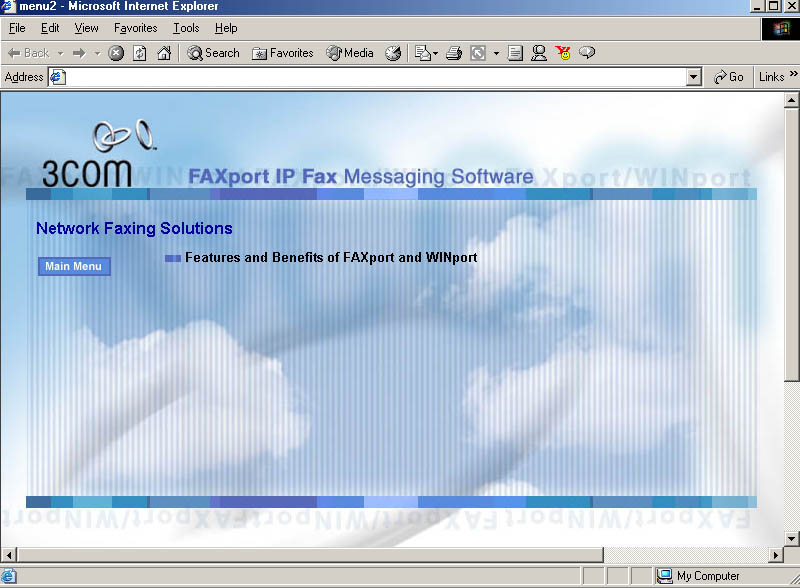Image resolution: width=800 pixels, height=588 pixels.
Task: Open the View menu
Action: point(86,28)
